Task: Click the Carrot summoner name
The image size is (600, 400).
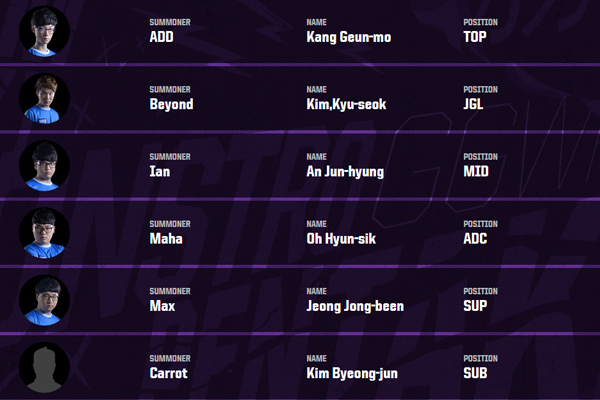Action: [169, 373]
